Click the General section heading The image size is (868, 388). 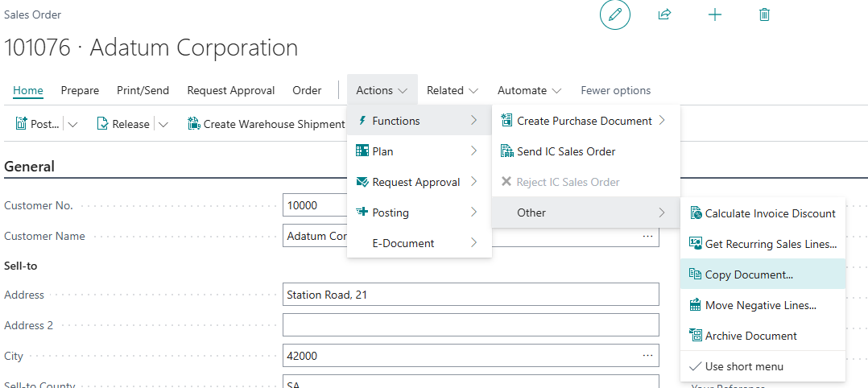coord(29,166)
